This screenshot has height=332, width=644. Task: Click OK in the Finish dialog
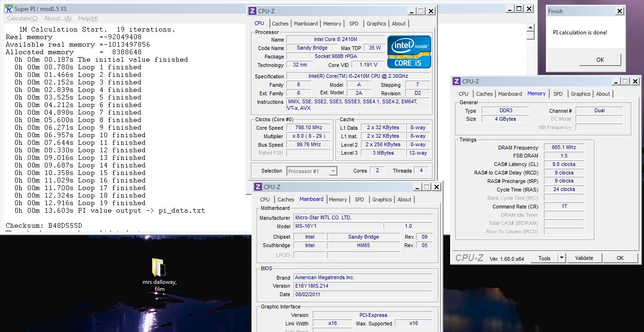600,60
